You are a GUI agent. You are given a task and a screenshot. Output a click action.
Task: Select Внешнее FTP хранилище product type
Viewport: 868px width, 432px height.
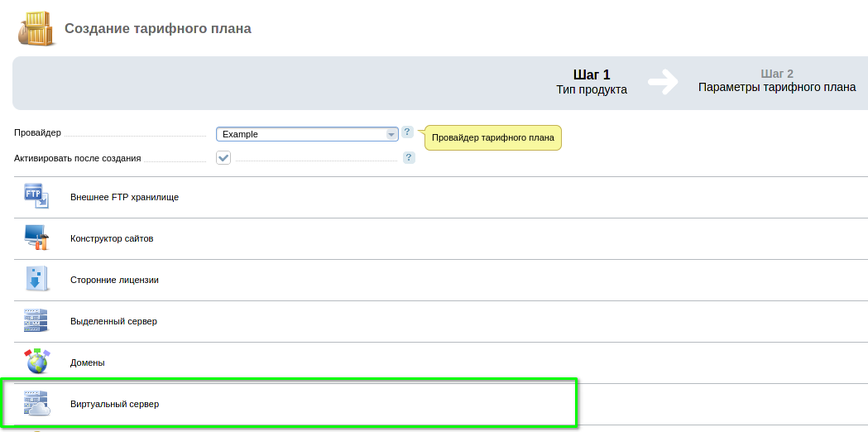pos(124,197)
